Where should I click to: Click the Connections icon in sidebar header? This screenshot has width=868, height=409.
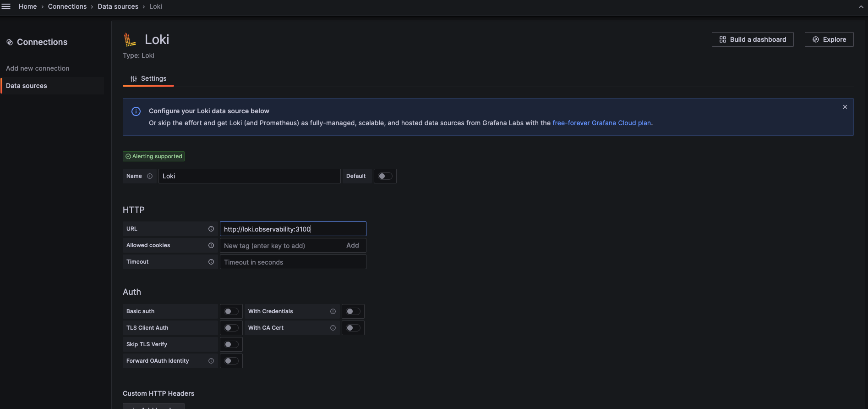pos(9,42)
